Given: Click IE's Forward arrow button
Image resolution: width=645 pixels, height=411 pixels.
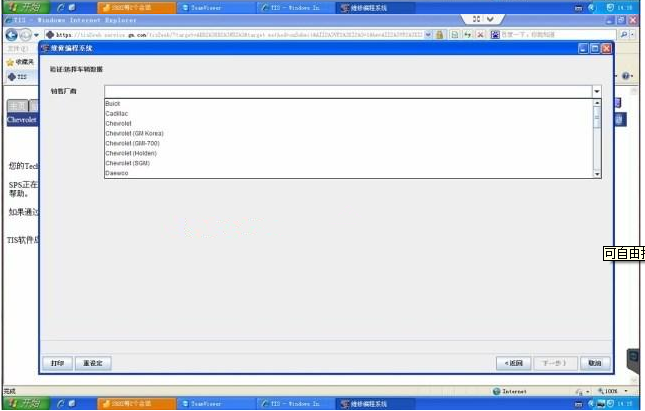Looking at the screenshot, I should point(26,35).
